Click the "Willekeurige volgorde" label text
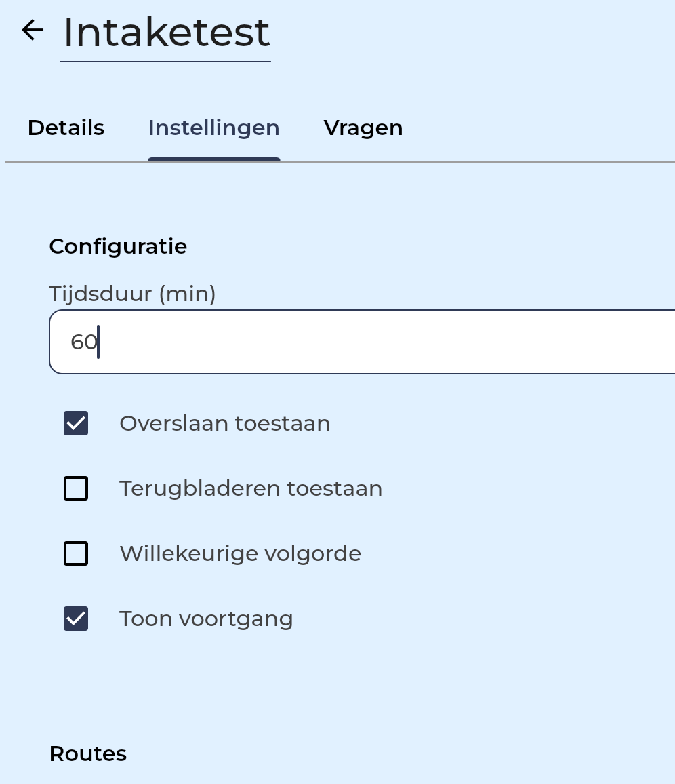 [240, 553]
